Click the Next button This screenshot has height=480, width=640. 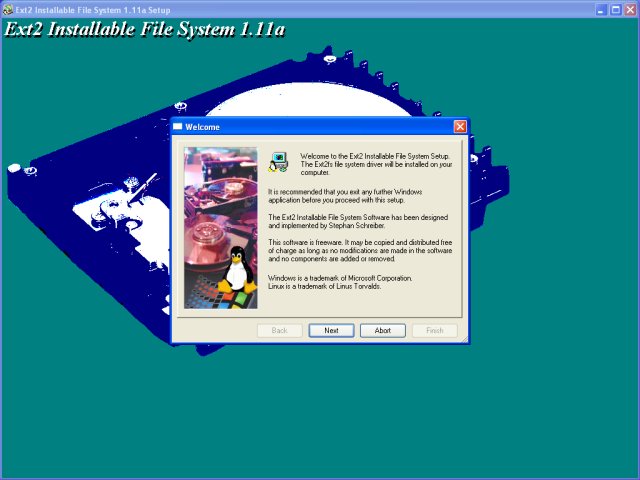331,330
